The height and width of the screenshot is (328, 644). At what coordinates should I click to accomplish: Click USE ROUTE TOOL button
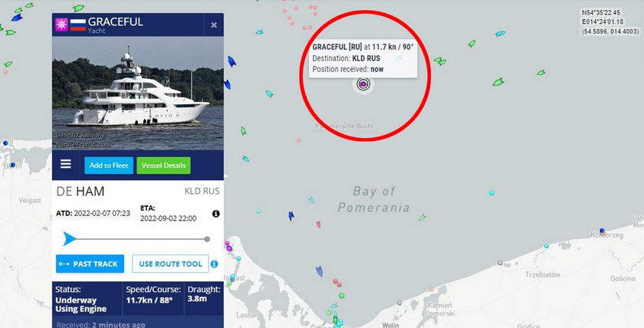point(170,264)
